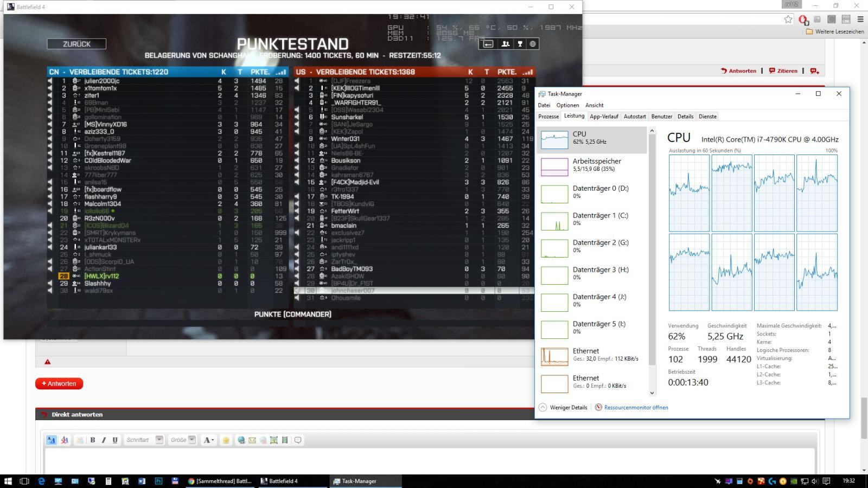Open the smiley picker in the editor
The height and width of the screenshot is (488, 868).
[x=226, y=440]
